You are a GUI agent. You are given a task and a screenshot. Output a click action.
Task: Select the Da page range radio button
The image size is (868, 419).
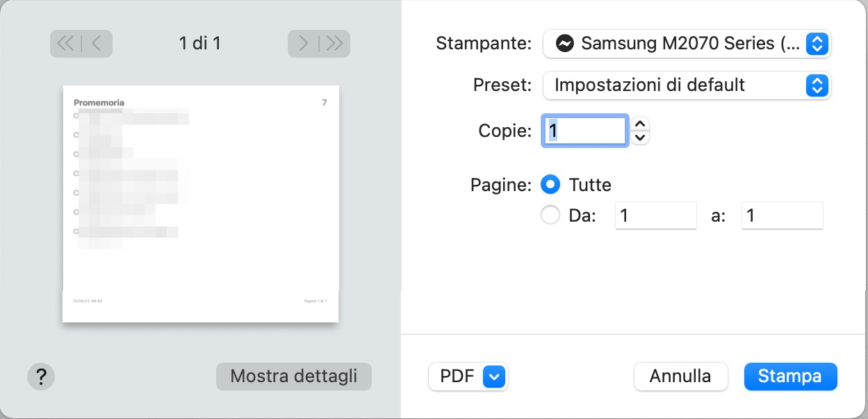tap(550, 215)
